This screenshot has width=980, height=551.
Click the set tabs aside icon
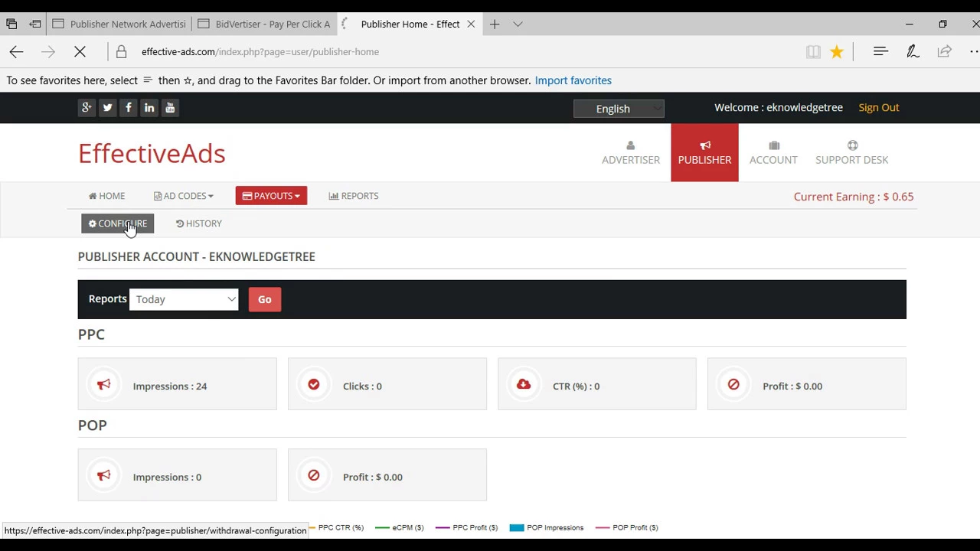[35, 24]
